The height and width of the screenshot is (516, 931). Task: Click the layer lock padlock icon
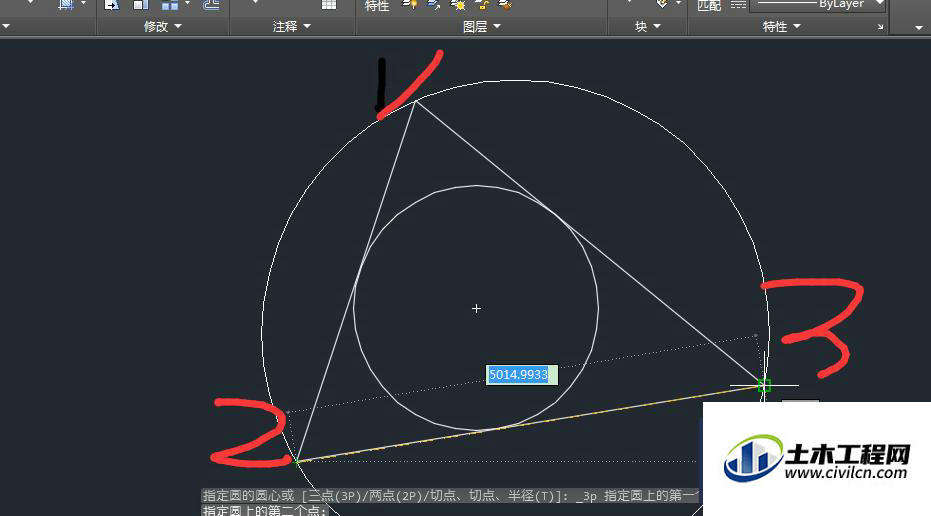coord(482,5)
